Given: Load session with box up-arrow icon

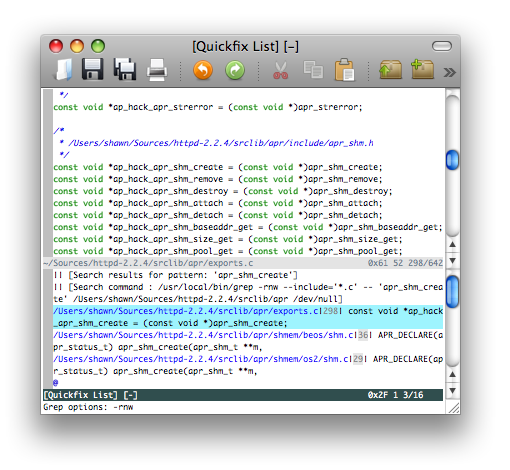Looking at the screenshot, I should (x=390, y=69).
